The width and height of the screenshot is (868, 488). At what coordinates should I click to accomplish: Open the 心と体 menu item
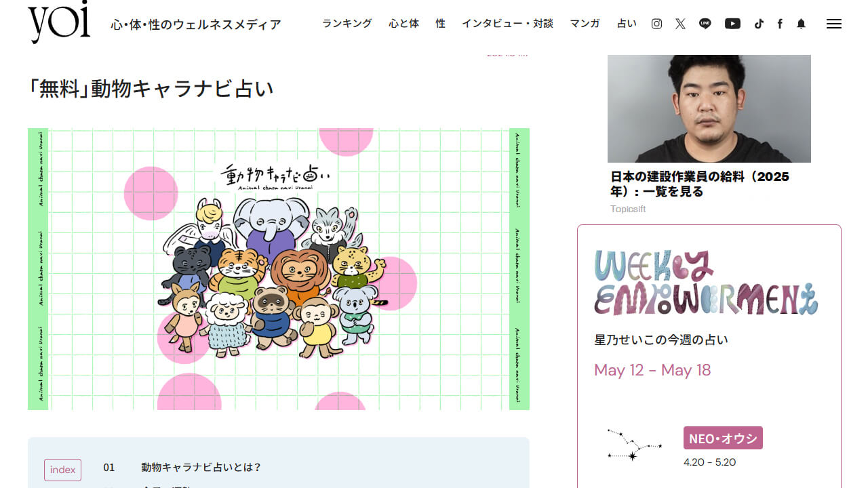403,23
